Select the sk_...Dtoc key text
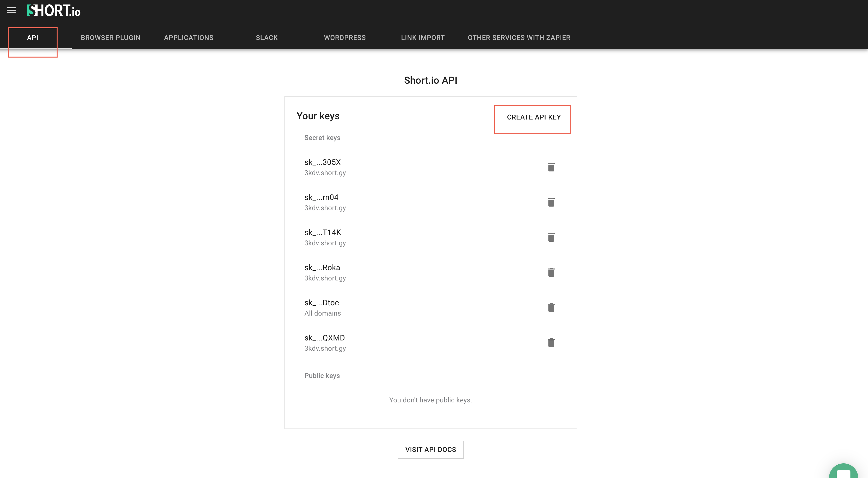 click(322, 303)
